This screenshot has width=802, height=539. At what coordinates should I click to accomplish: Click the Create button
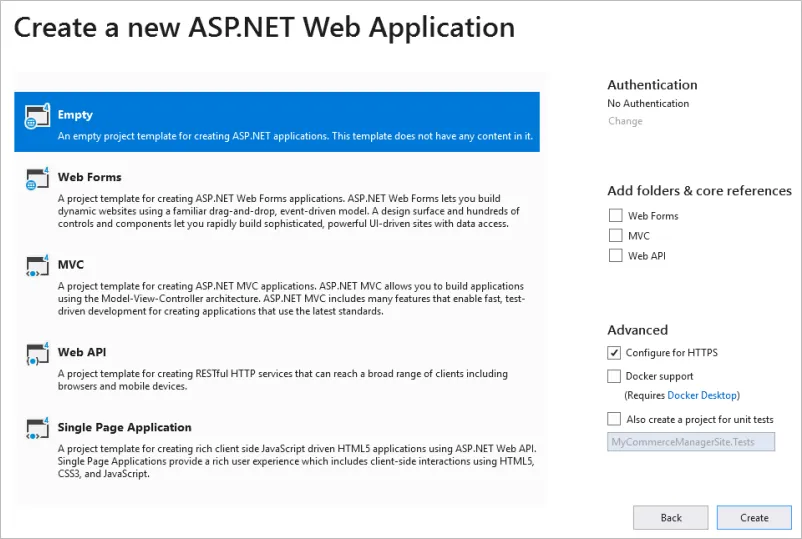click(754, 518)
